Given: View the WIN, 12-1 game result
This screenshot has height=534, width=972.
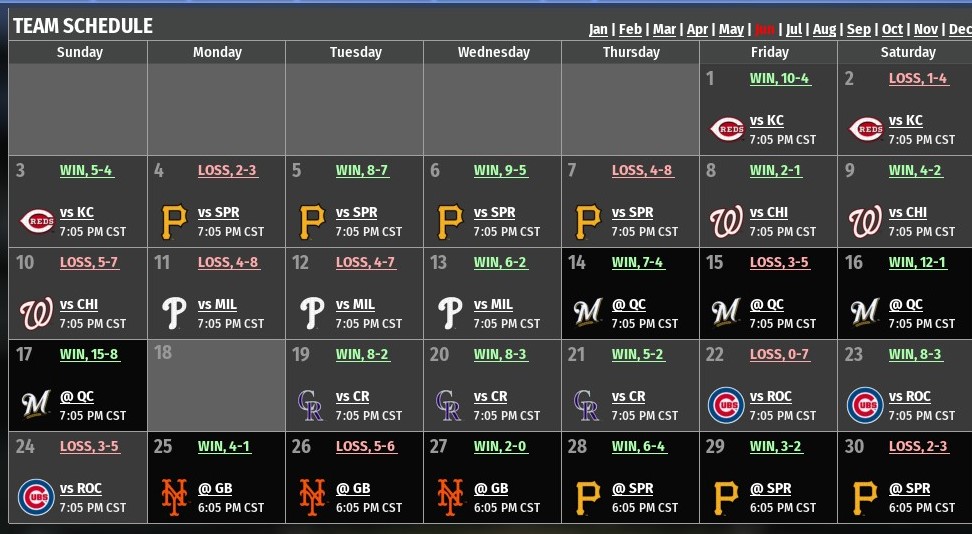Looking at the screenshot, I should [918, 263].
